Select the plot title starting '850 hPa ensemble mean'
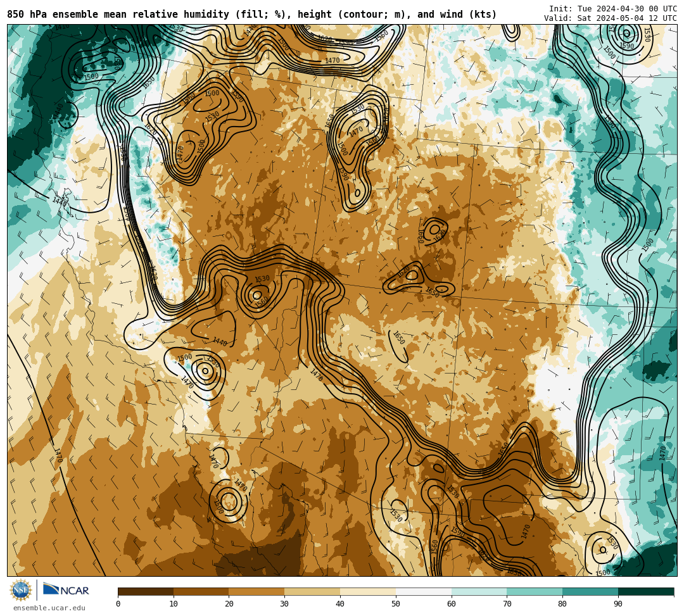The height and width of the screenshot is (616, 684). click(x=251, y=15)
